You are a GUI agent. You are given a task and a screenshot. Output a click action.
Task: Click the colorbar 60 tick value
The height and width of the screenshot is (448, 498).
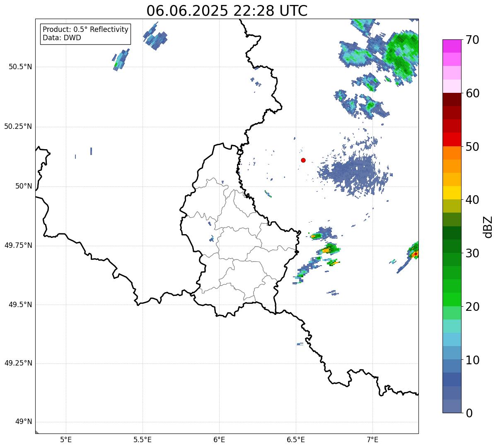(x=472, y=93)
